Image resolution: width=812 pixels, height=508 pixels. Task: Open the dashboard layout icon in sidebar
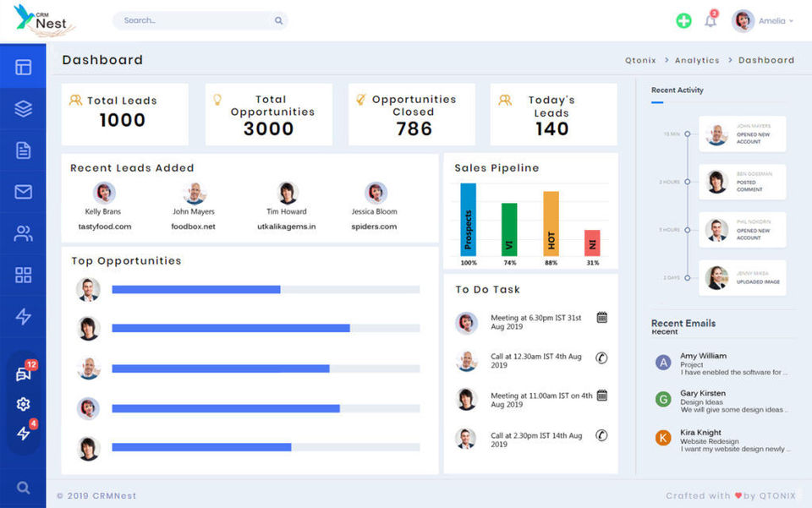pos(24,68)
